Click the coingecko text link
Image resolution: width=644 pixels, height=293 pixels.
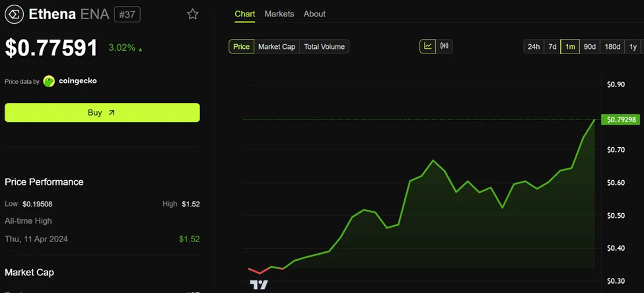point(78,81)
